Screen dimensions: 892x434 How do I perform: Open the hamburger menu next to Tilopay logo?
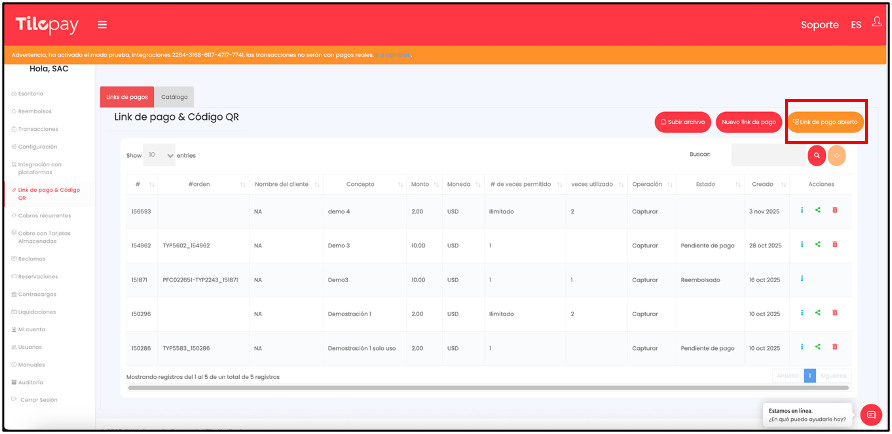[102, 24]
